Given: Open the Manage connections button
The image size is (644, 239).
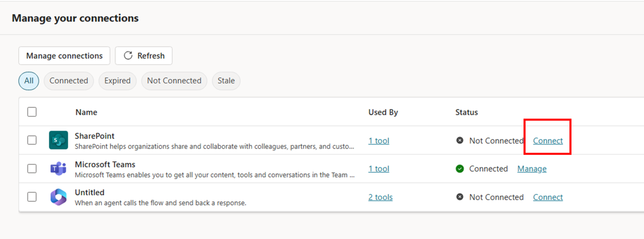Looking at the screenshot, I should (x=64, y=56).
